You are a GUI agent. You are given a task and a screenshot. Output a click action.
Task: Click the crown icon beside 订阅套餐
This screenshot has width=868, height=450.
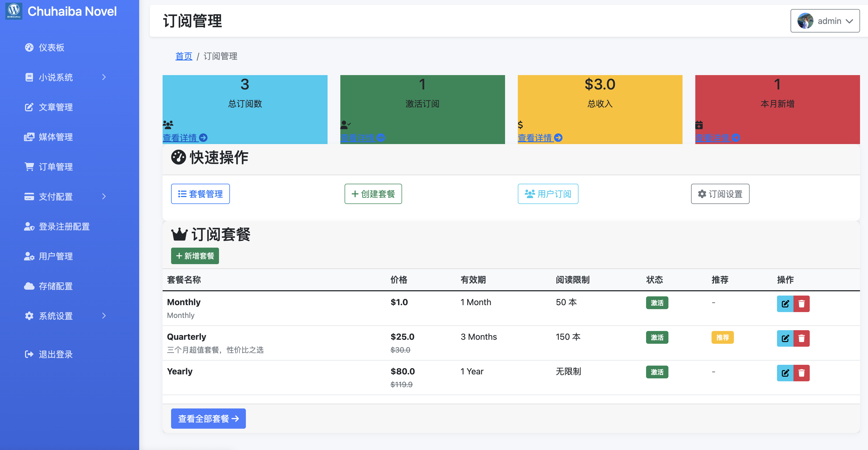[x=179, y=234]
